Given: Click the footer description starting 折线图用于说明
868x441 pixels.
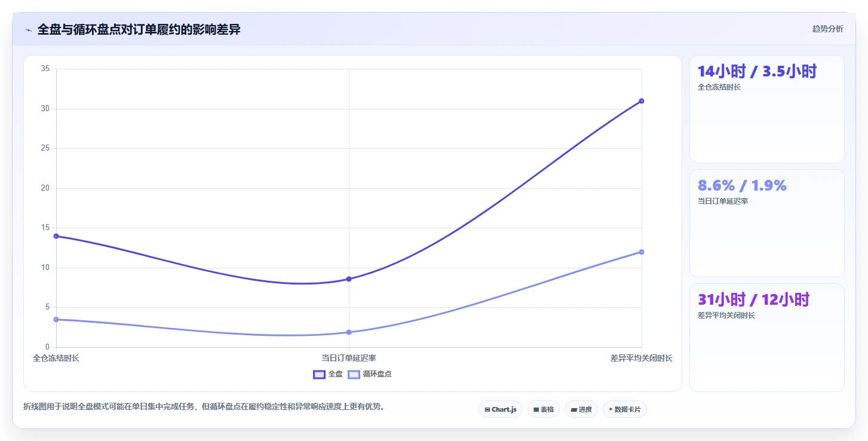Looking at the screenshot, I should pos(205,407).
